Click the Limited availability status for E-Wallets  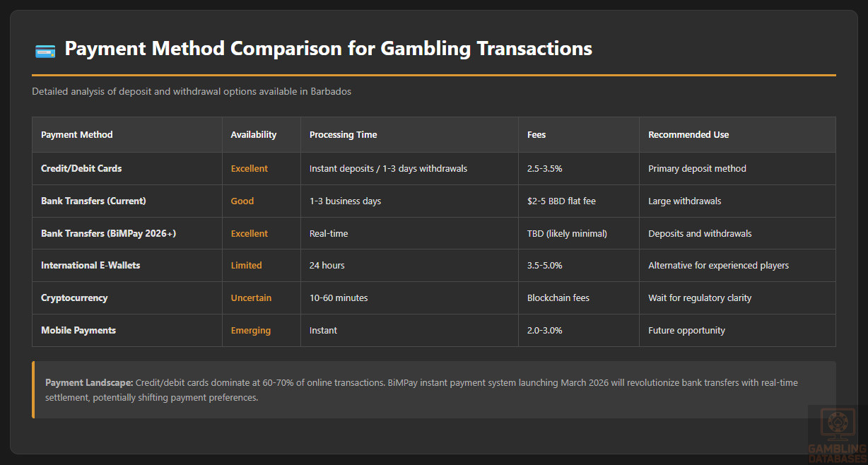(x=246, y=266)
